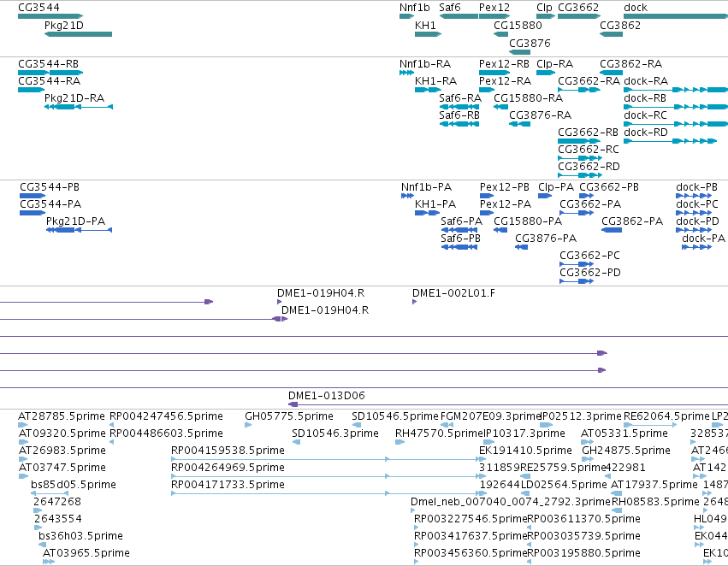The image size is (728, 566).
Task: Click the Saf6 gene bar
Action: [x=459, y=16]
